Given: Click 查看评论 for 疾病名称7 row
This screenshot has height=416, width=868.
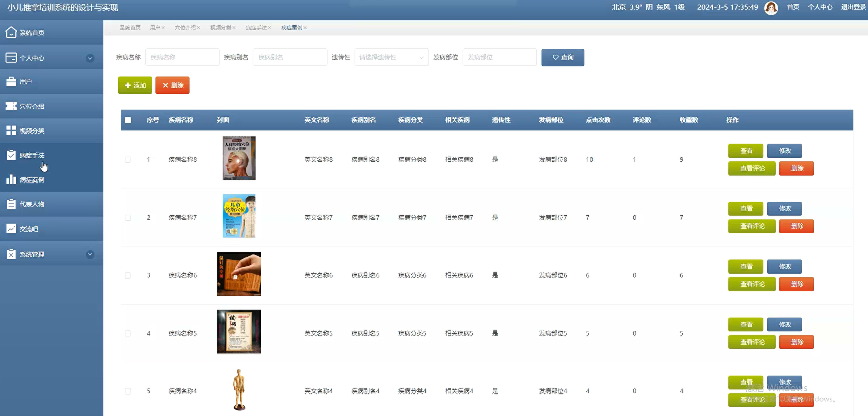Looking at the screenshot, I should (x=752, y=226).
